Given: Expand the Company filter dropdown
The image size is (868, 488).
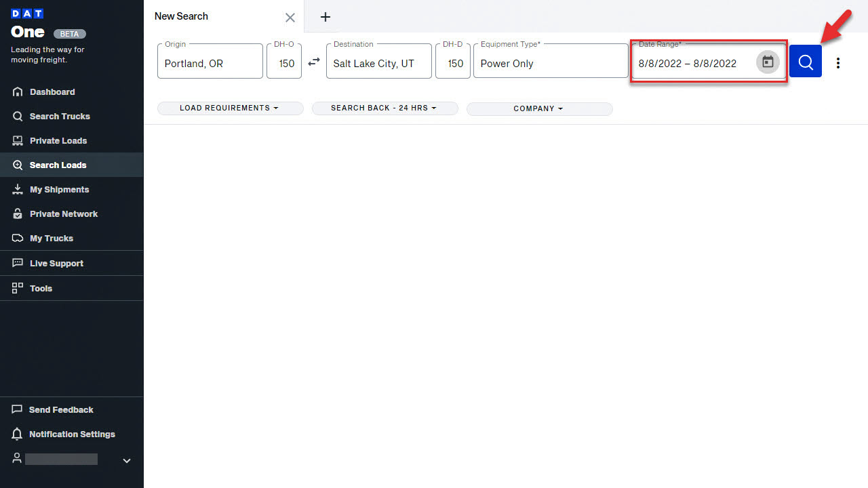Looking at the screenshot, I should click(539, 108).
